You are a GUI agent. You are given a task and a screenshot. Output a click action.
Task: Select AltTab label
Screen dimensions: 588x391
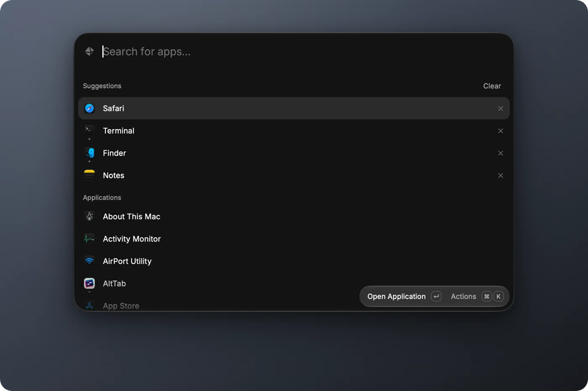click(114, 283)
